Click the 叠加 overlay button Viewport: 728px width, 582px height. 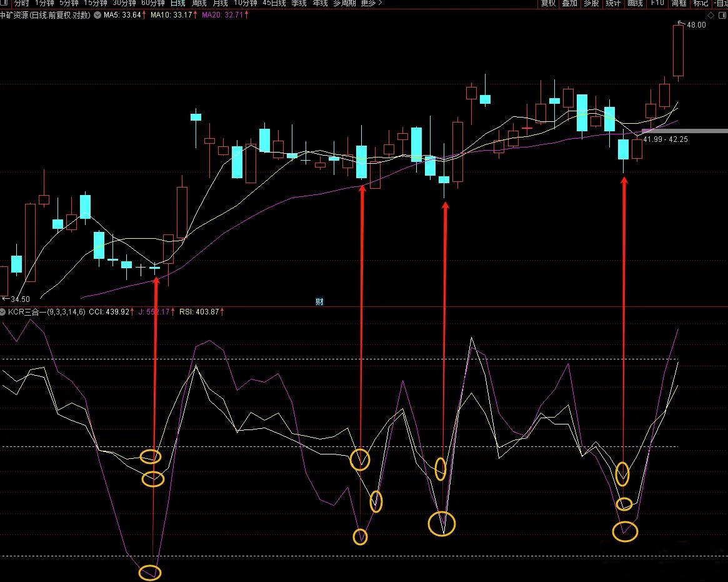click(x=570, y=3)
